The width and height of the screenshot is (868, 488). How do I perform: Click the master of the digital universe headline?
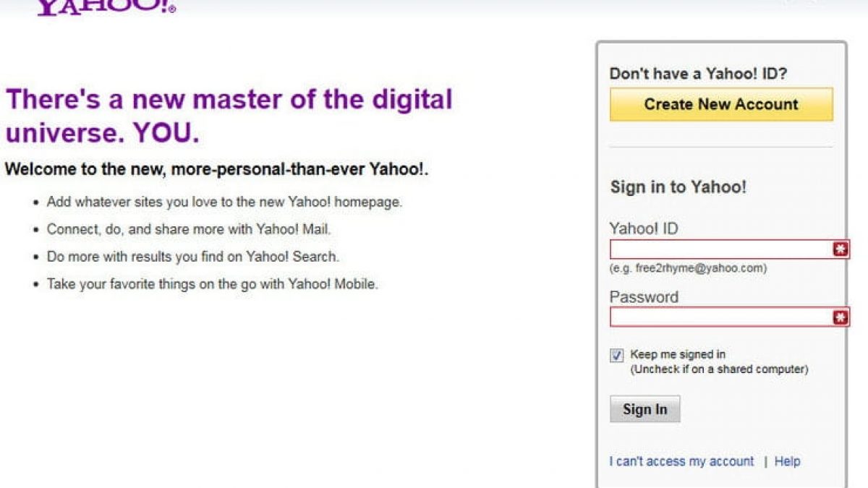coord(229,116)
